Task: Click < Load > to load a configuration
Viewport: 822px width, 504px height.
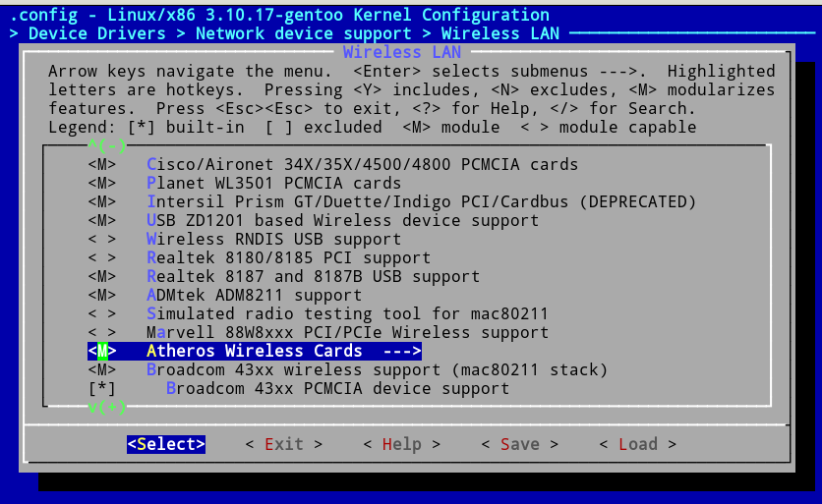Action: (637, 444)
